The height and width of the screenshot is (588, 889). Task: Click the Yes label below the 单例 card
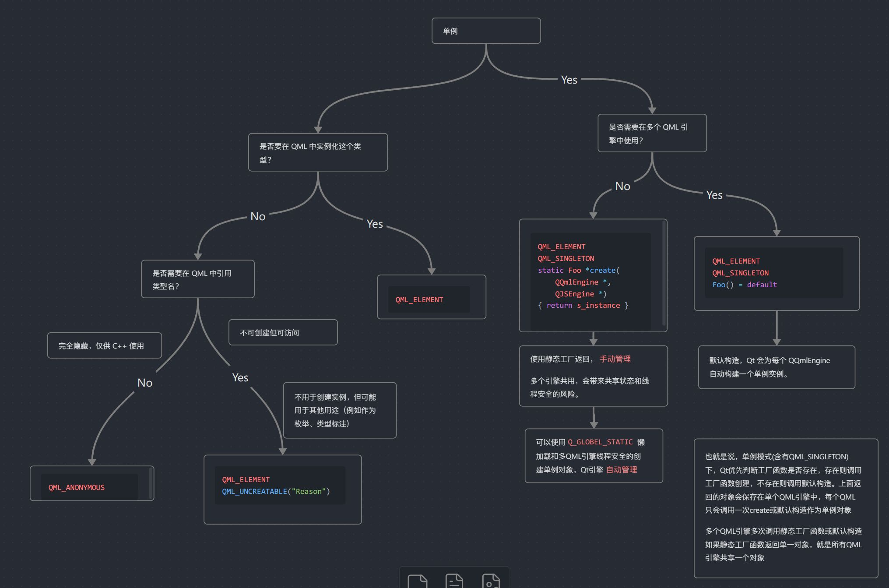pyautogui.click(x=569, y=80)
